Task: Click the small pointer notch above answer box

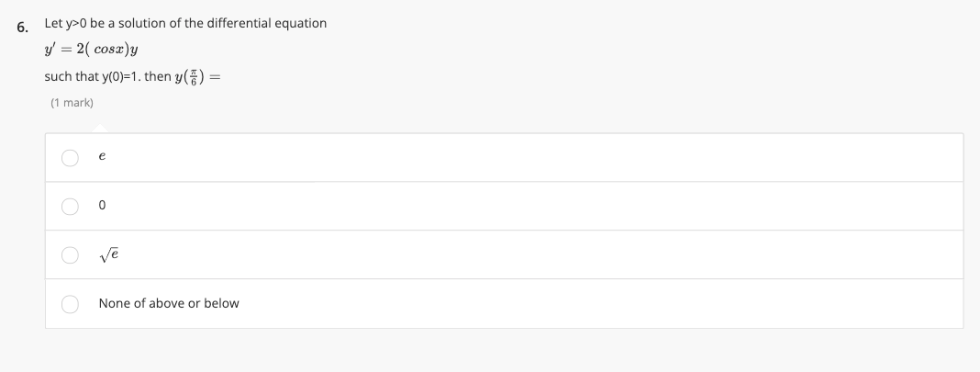Action: (x=96, y=128)
